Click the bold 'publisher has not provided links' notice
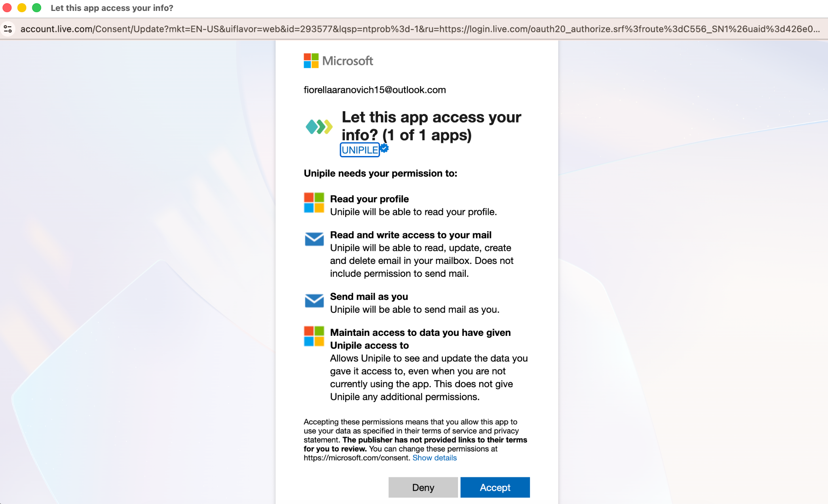The height and width of the screenshot is (504, 828). pos(415,444)
